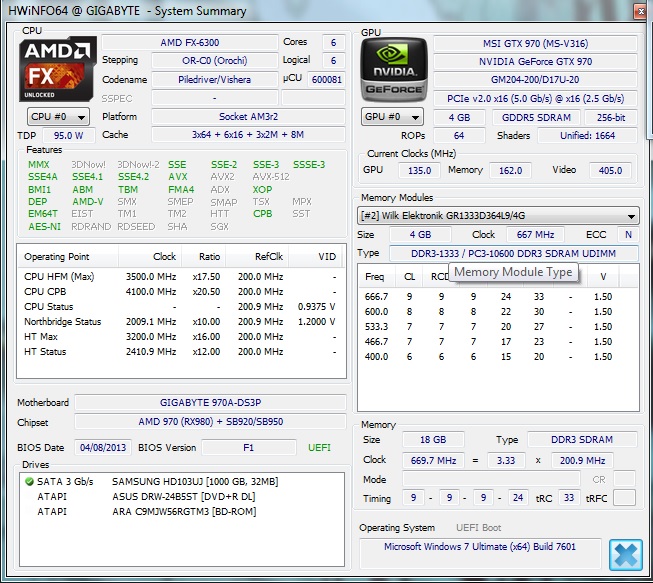Close the HWiNFO64 window from title bar

(x=641, y=11)
